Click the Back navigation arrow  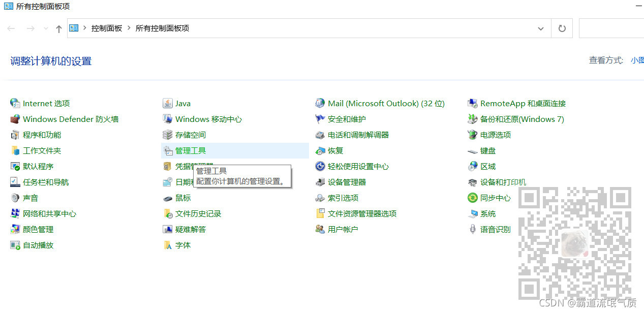(x=11, y=28)
